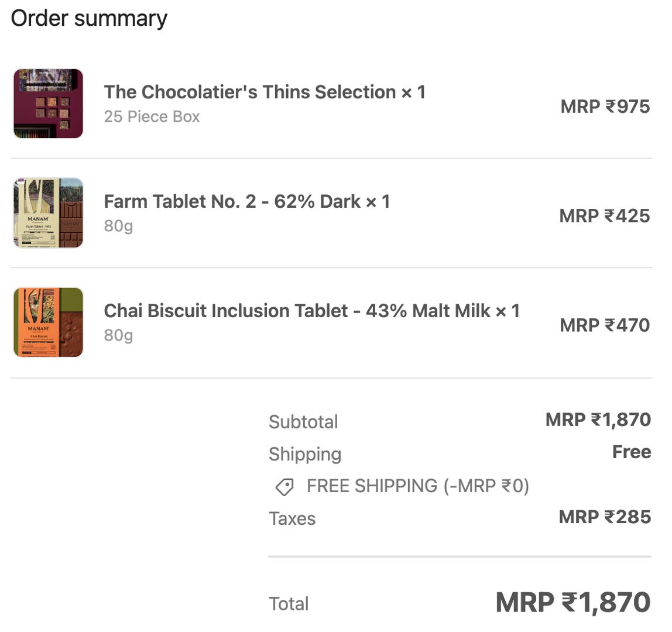
Task: Click the Taxes amount MRP ₹285
Action: [x=604, y=517]
